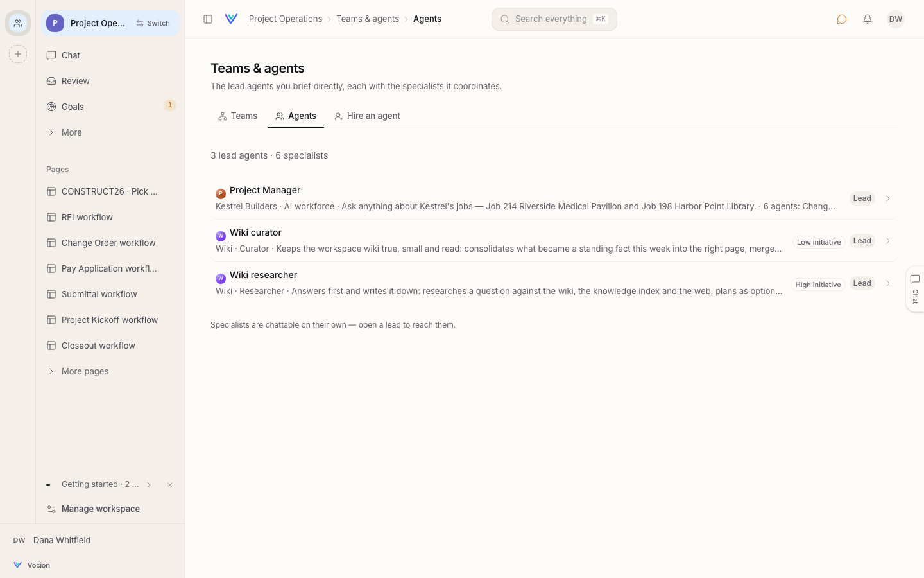924x578 pixels.
Task: Click the plus icon in the left rail
Action: [x=18, y=54]
